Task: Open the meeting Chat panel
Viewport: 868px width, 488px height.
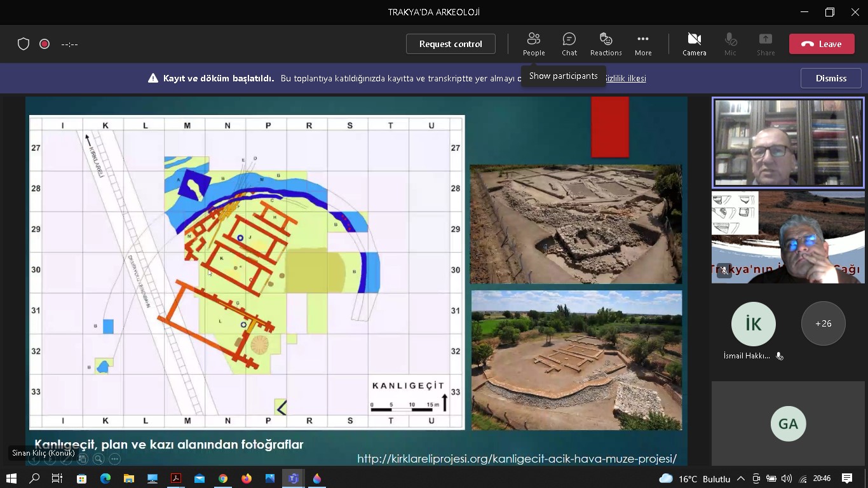Action: point(569,44)
